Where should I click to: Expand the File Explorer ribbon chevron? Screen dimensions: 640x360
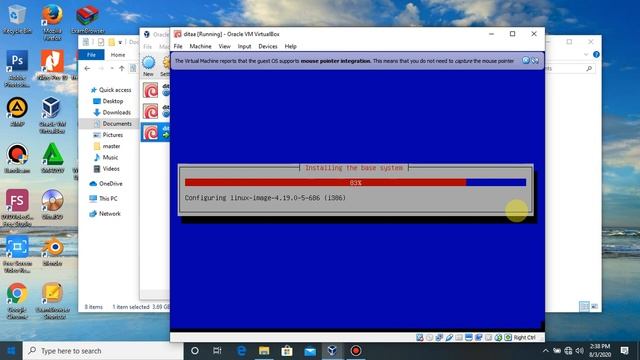pos(586,54)
